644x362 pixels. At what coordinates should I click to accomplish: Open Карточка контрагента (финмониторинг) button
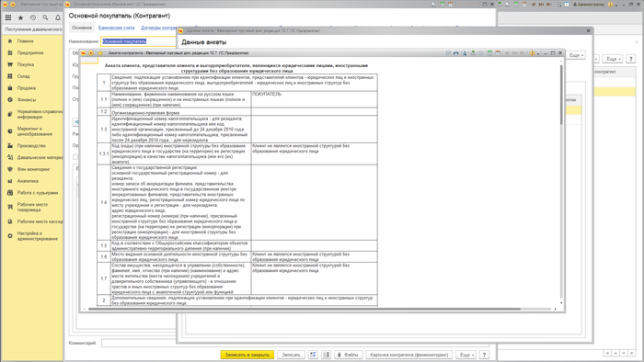pyautogui.click(x=409, y=355)
